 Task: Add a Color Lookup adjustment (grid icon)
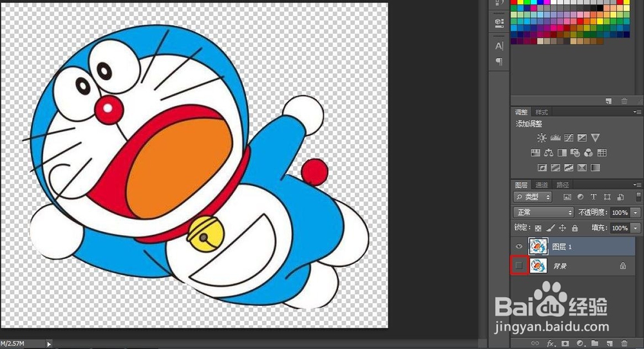pos(601,153)
